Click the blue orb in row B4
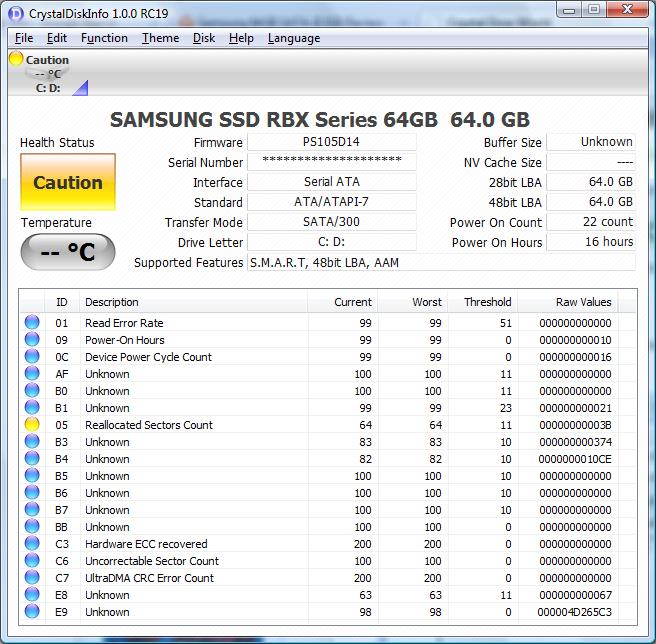 (x=32, y=458)
